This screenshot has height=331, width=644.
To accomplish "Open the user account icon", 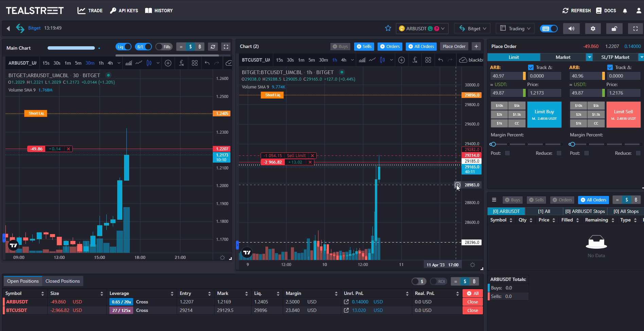I will coord(639,11).
